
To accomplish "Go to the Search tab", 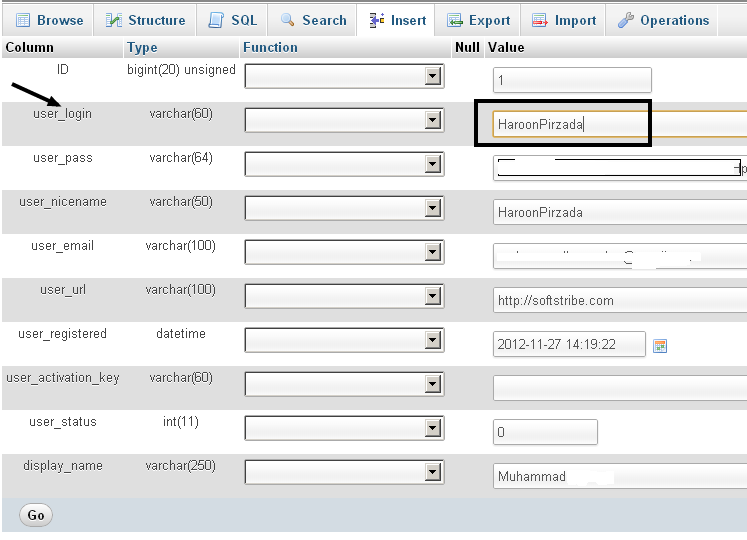I will (x=313, y=20).
